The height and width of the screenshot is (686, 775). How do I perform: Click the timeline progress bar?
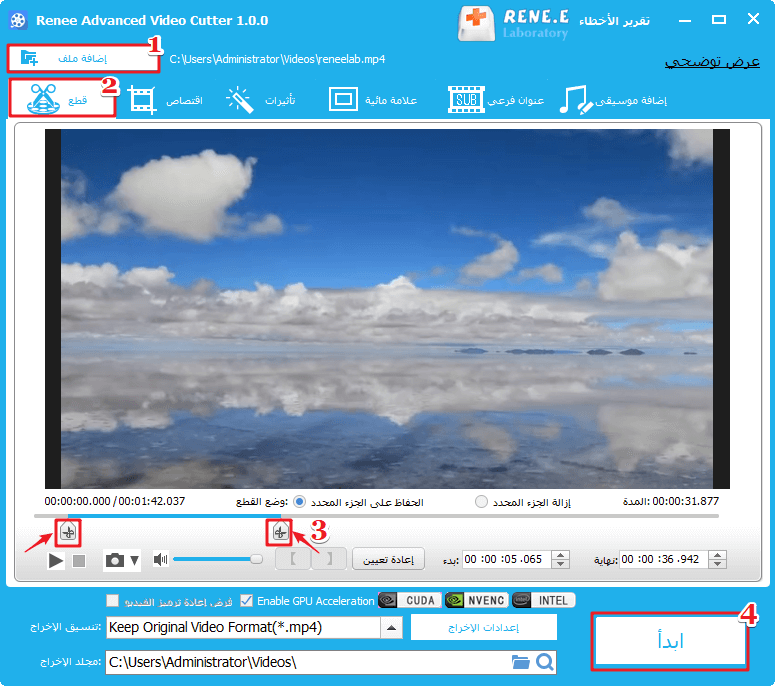376,515
